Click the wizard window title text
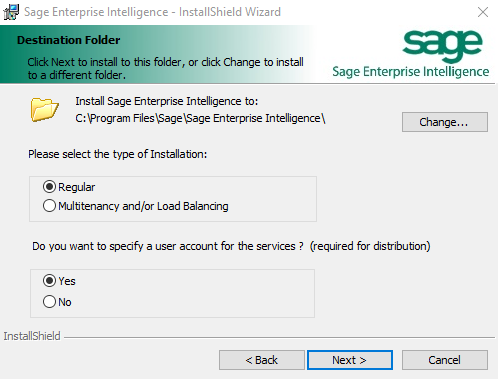498x379 pixels. [x=152, y=12]
